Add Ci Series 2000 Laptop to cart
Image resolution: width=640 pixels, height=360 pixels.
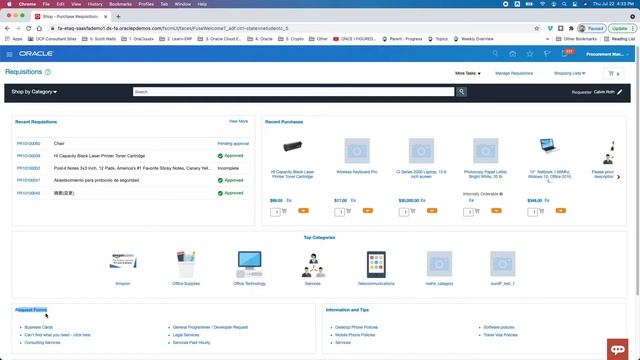pyautogui.click(x=413, y=211)
